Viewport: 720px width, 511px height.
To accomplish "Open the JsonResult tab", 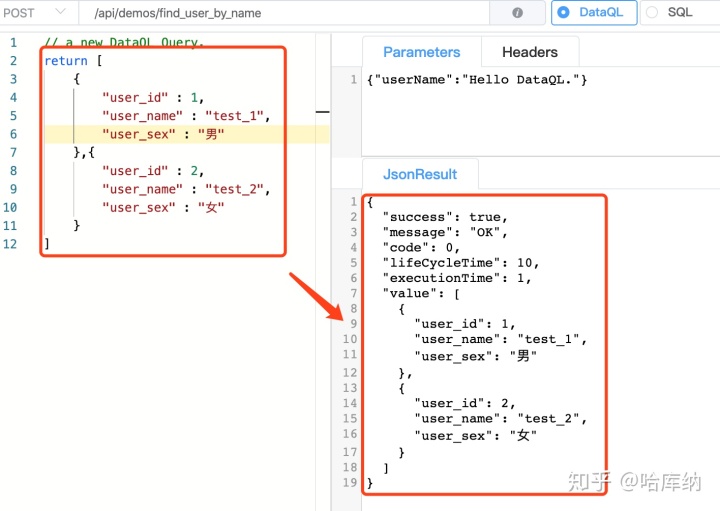I will tap(420, 174).
